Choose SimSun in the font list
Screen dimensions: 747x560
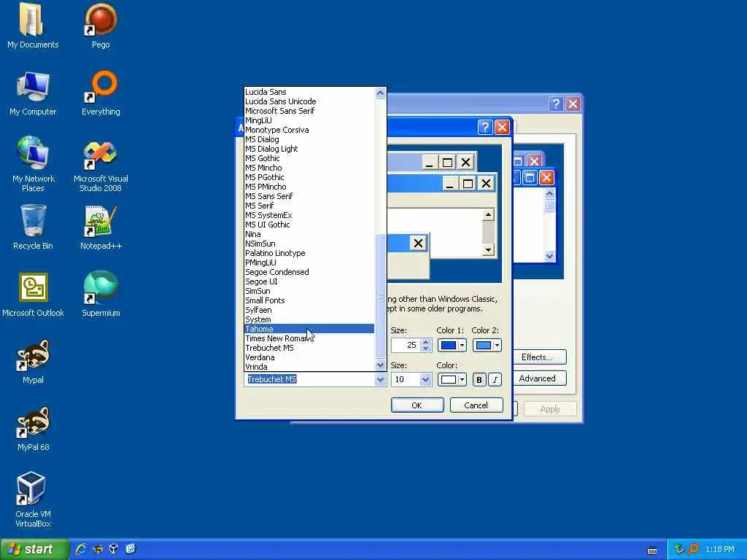point(309,291)
